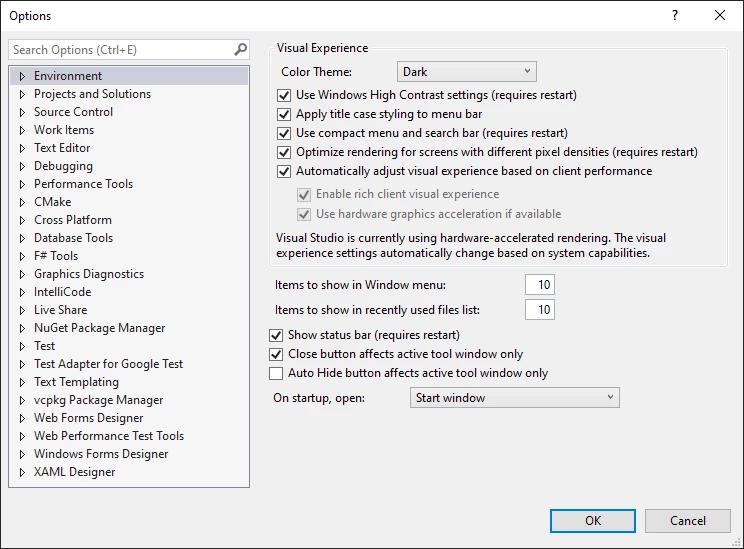
Task: Expand the Live Share arrow
Action: coord(22,310)
